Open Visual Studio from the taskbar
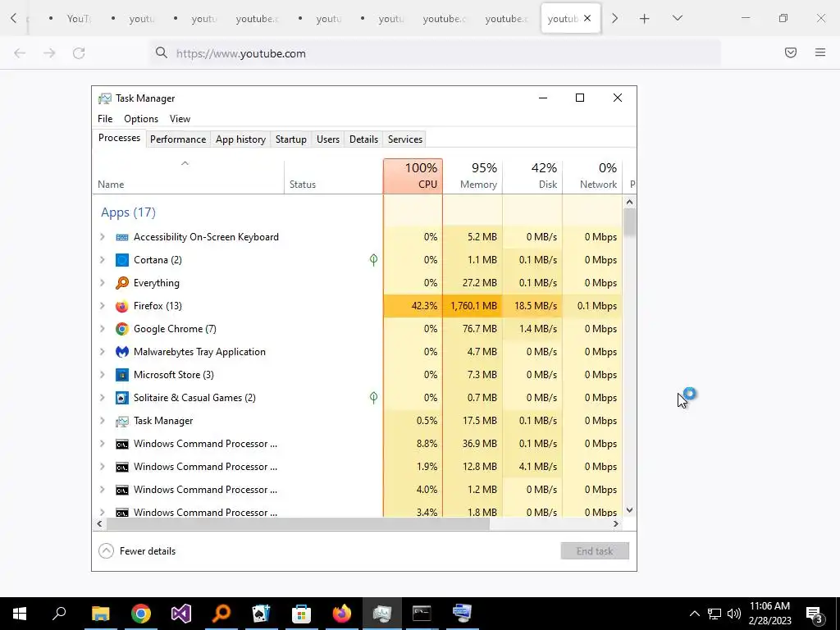This screenshot has height=630, width=840. 181,614
